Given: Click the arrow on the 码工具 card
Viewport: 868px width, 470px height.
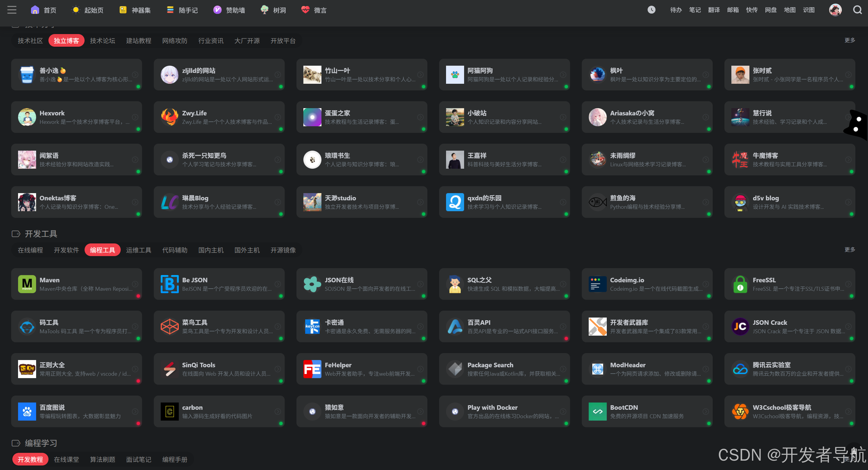Looking at the screenshot, I should pos(135,327).
